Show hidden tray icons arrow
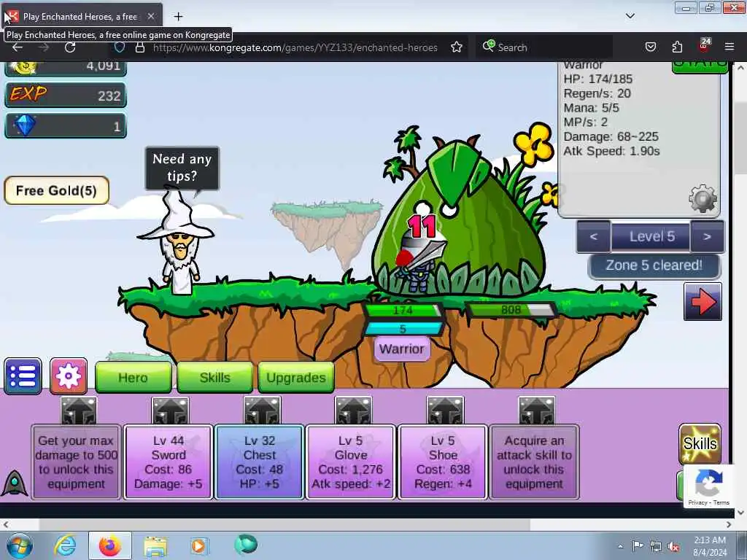 point(620,547)
